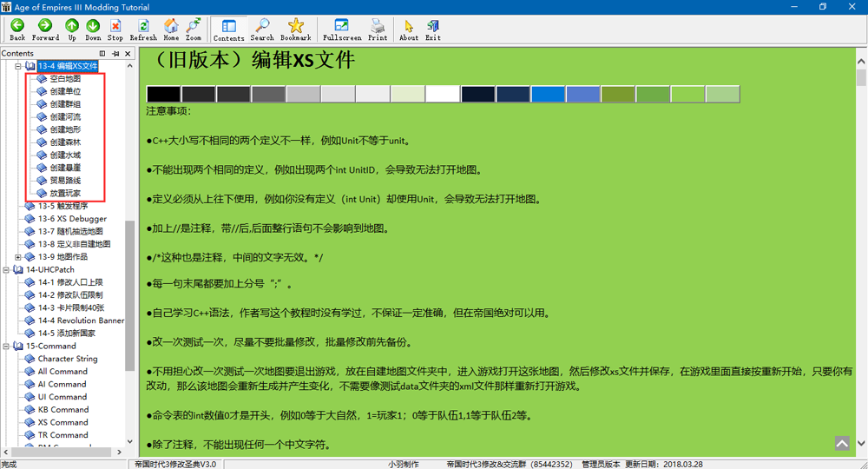Image resolution: width=868 pixels, height=469 pixels.
Task: Open the TR Command topic
Action: pyautogui.click(x=63, y=435)
